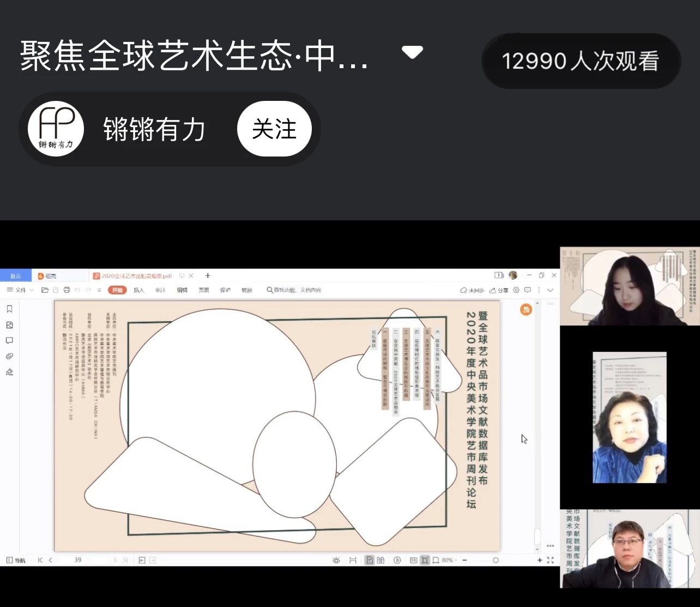The width and height of the screenshot is (700, 607).
Task: Open the 文件 file menu dropdown
Action: (x=20, y=290)
